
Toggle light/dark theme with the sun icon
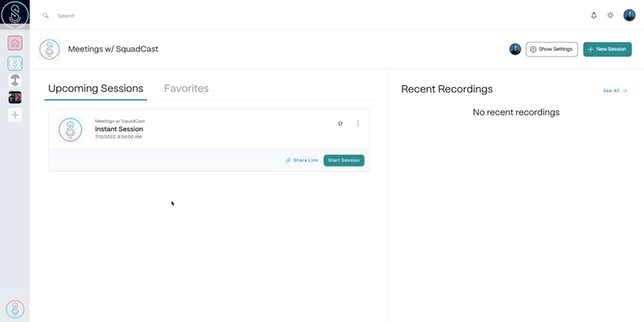(610, 15)
